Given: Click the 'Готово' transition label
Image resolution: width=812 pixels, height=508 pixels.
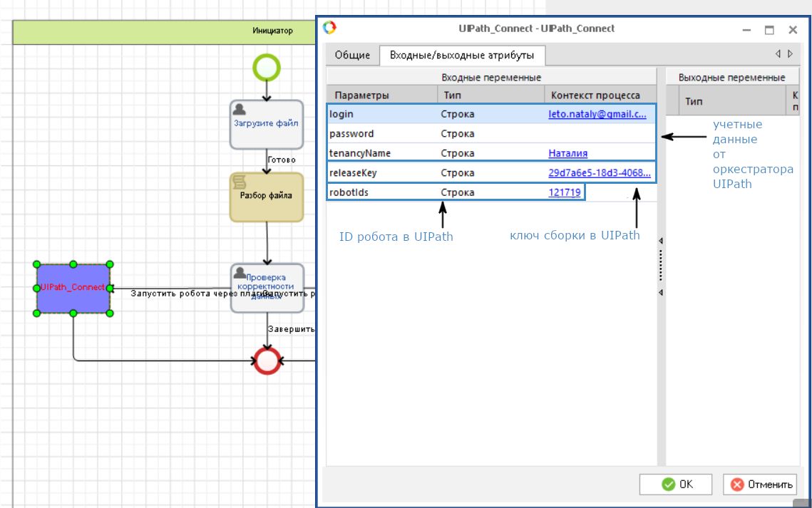Looking at the screenshot, I should [x=282, y=160].
